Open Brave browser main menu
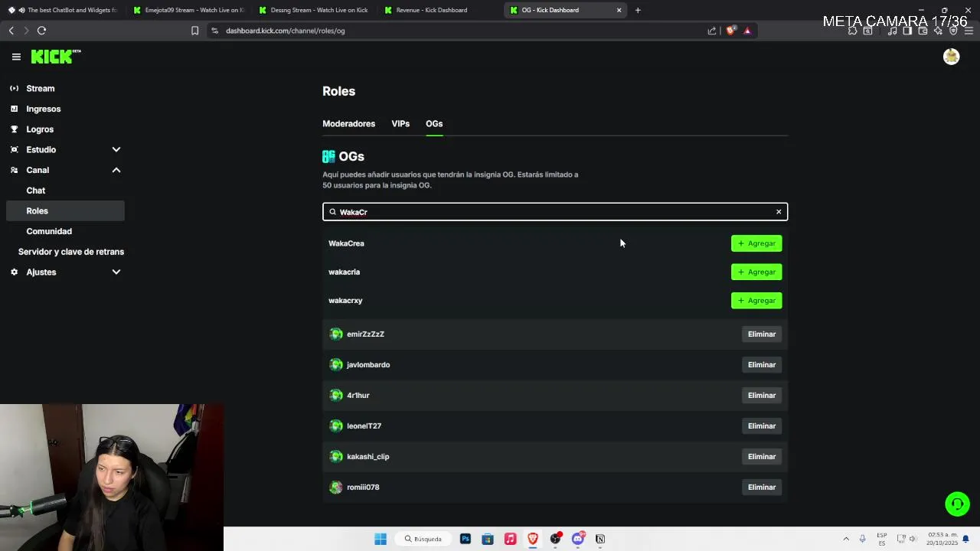The image size is (980, 551). [969, 31]
